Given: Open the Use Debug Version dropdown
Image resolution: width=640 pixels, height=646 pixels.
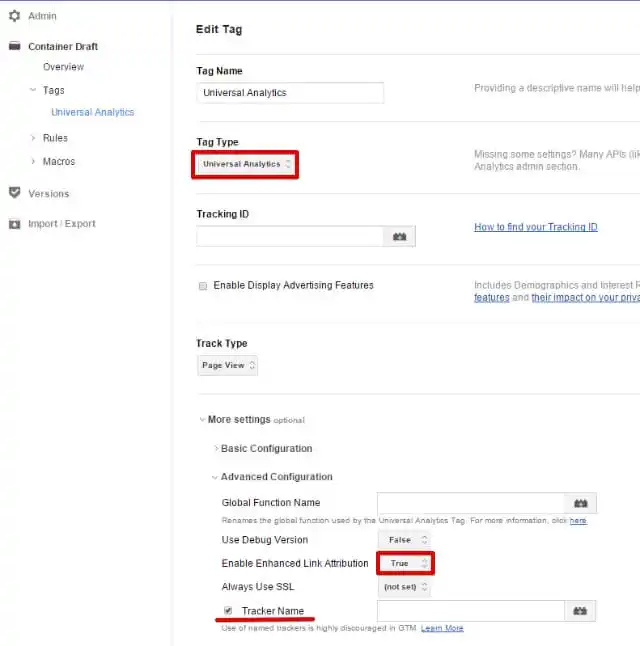Looking at the screenshot, I should tap(405, 539).
